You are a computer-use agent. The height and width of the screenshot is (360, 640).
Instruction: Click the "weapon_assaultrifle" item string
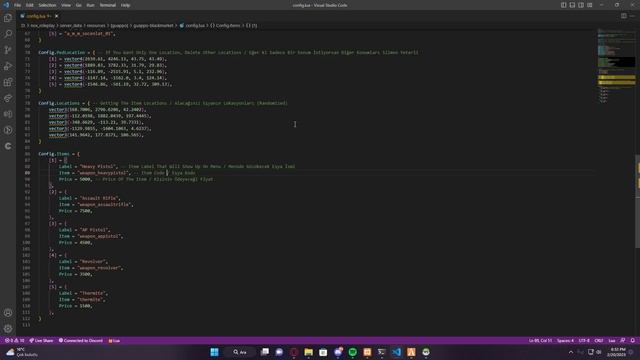pyautogui.click(x=105, y=204)
